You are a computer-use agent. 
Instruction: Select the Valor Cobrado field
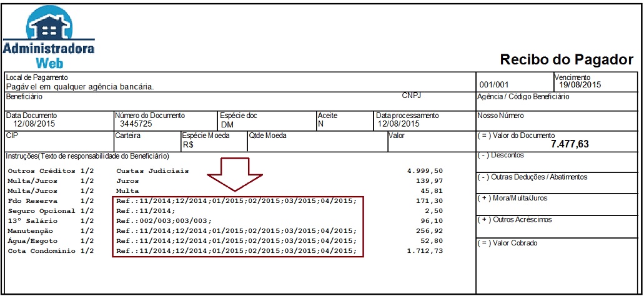click(x=559, y=250)
